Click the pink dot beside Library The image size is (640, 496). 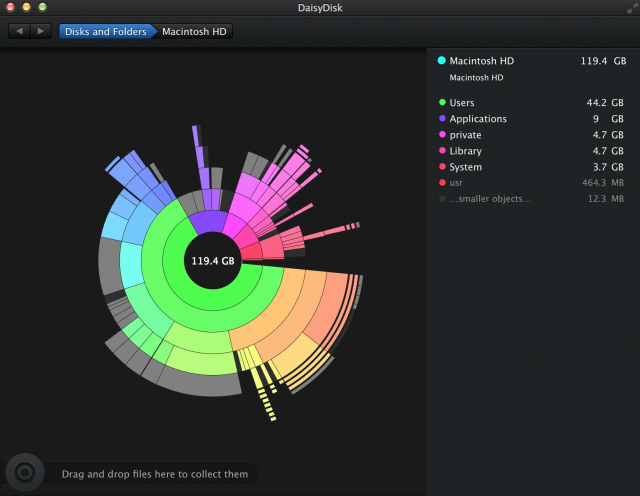[x=442, y=151]
